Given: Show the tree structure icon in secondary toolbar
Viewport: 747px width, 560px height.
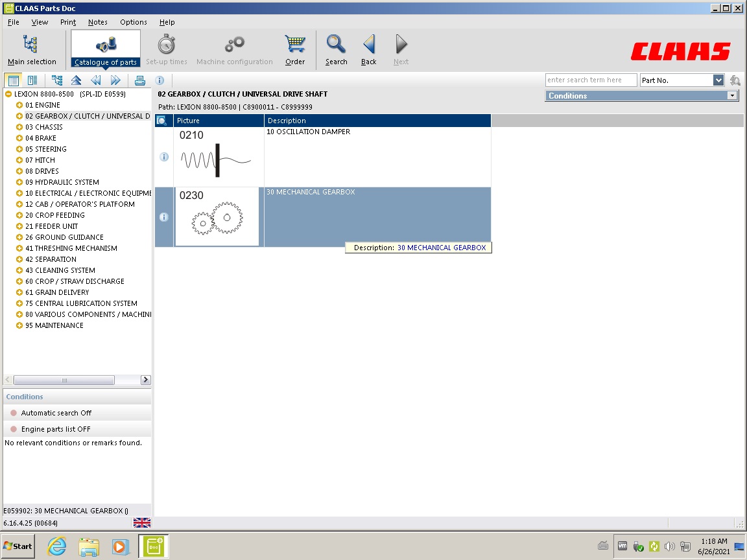Looking at the screenshot, I should (57, 80).
